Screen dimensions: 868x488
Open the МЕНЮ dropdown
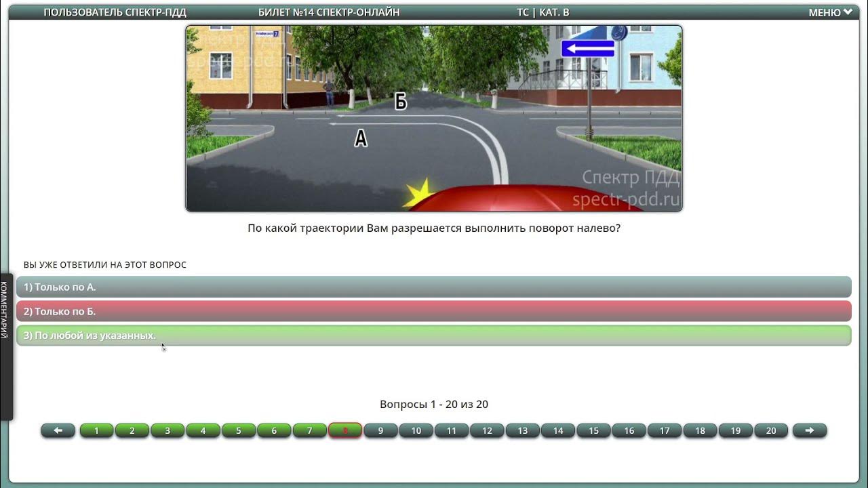pyautogui.click(x=830, y=12)
